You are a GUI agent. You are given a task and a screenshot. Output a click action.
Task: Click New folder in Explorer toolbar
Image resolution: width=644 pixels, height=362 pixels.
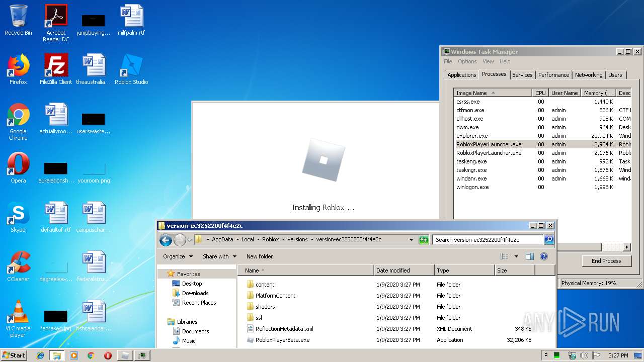[260, 256]
